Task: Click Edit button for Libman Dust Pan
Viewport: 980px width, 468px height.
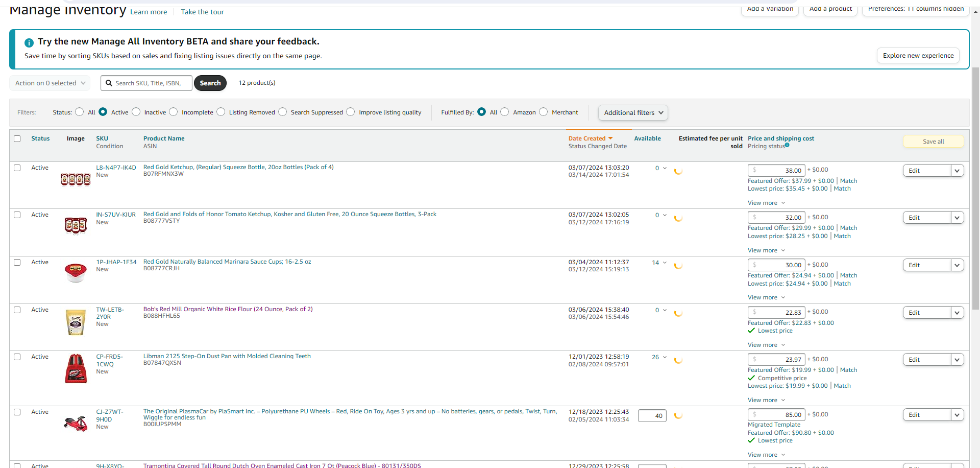Action: (x=927, y=360)
